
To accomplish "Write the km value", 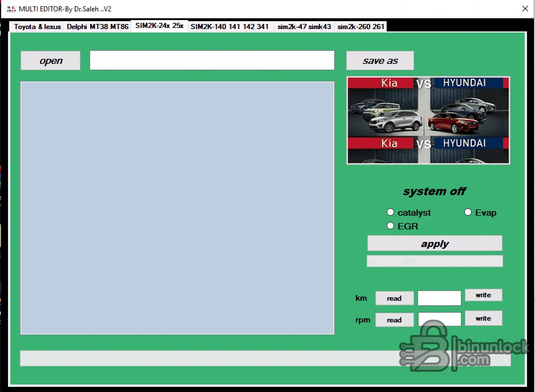I will coord(484,295).
